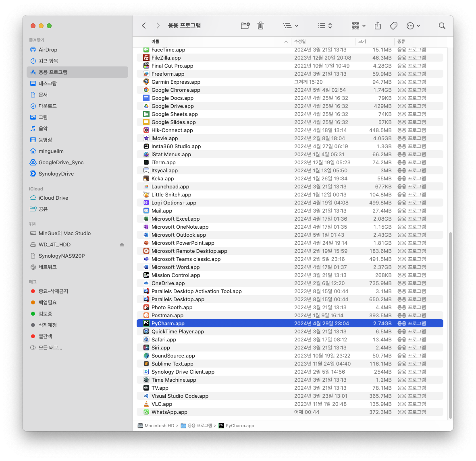476x461 pixels.
Task: Sort by the 수정일 column header
Action: pyautogui.click(x=300, y=41)
